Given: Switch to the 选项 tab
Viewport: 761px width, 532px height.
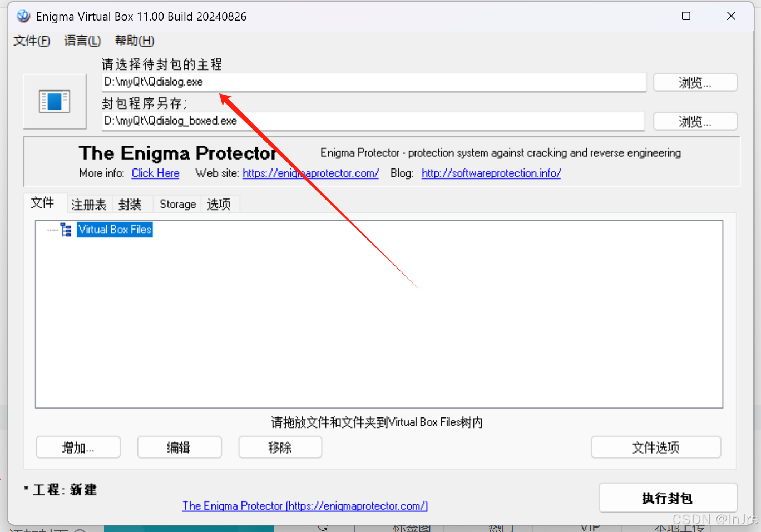Looking at the screenshot, I should [x=219, y=205].
